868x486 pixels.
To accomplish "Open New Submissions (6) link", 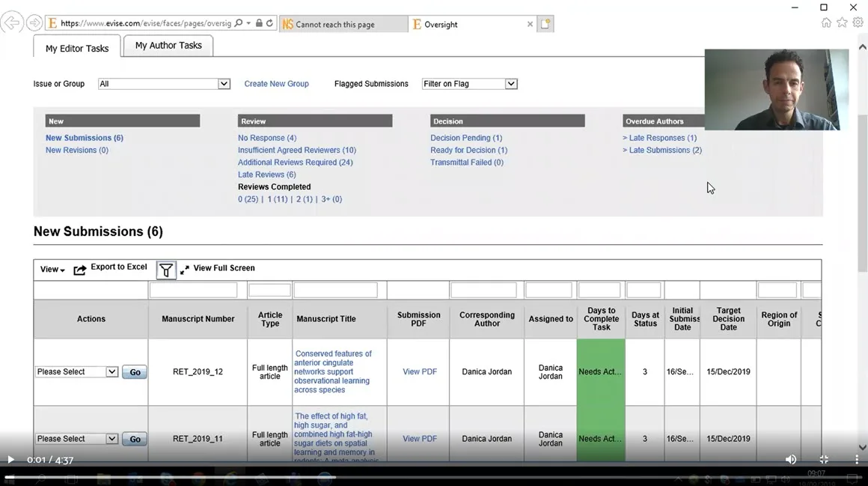I will tap(84, 138).
